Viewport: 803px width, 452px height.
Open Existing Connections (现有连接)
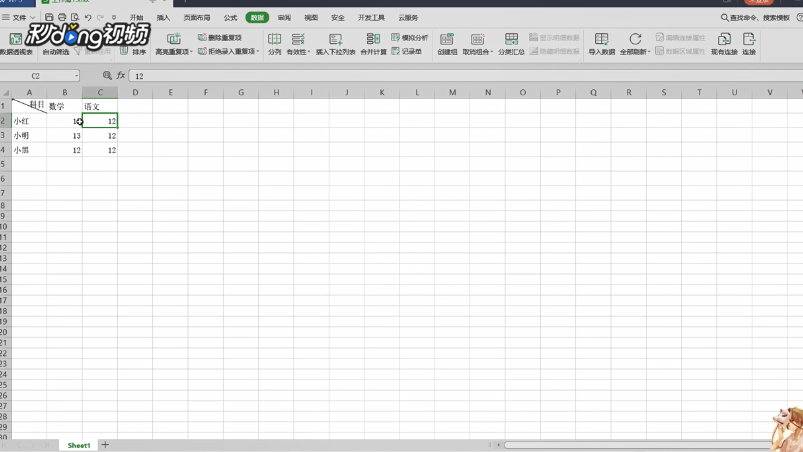point(724,44)
